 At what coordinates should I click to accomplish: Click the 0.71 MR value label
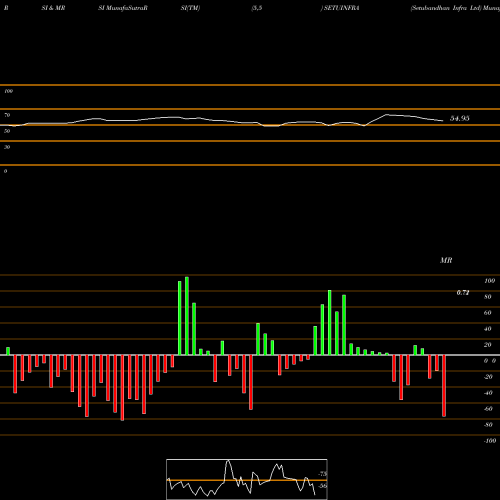tap(463, 293)
